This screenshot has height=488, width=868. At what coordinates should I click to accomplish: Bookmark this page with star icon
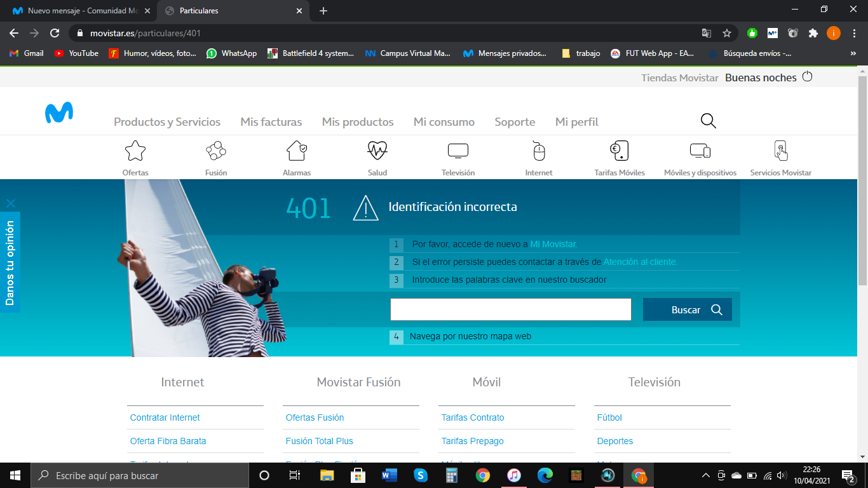(x=727, y=33)
